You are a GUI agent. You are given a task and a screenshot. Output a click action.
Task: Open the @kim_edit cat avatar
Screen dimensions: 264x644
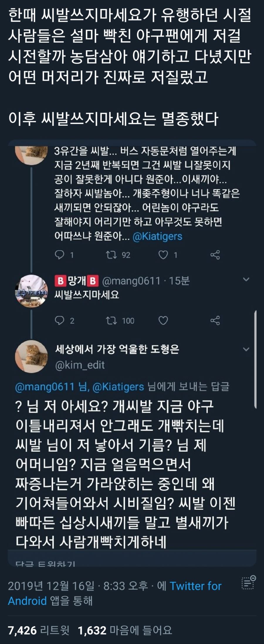click(x=31, y=357)
